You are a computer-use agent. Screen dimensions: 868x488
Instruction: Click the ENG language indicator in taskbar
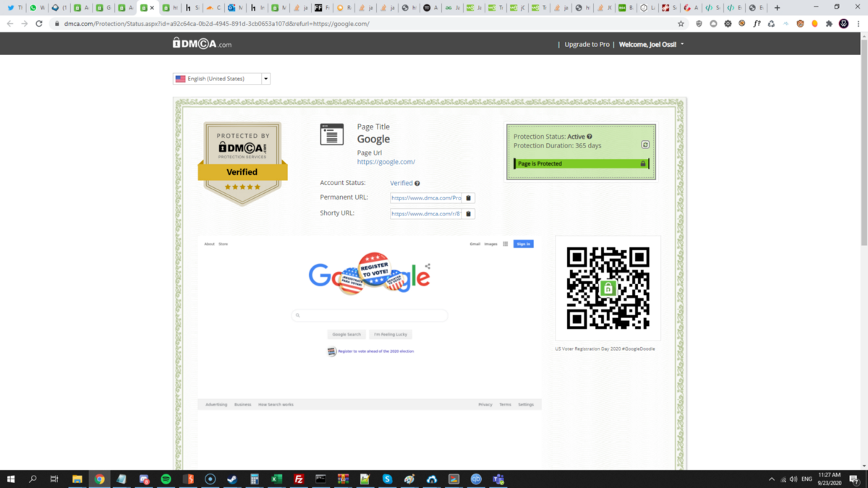(x=807, y=479)
